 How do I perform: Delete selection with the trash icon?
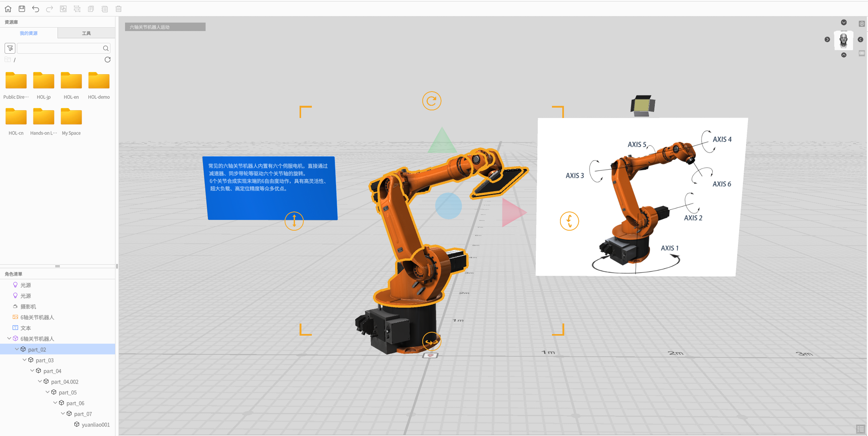(119, 8)
